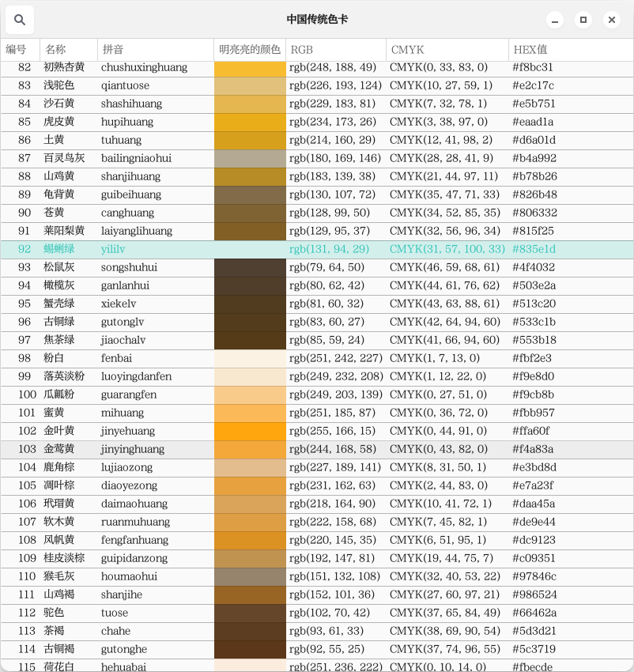Click CMYK(41, 66, 94, 60) cell
Image resolution: width=634 pixels, height=672 pixels.
444,340
